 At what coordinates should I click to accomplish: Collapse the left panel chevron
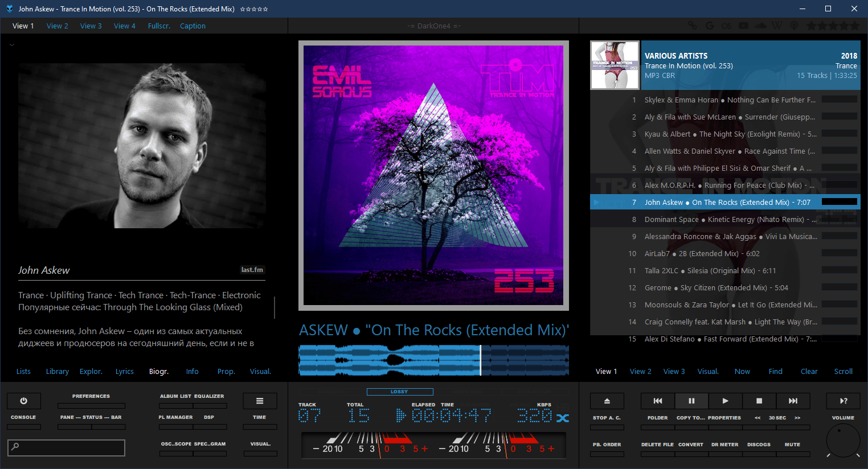11,44
